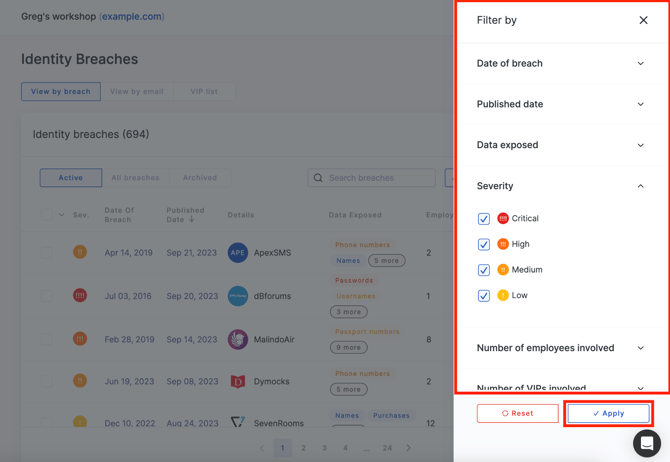Expand the Data exposed filter
The width and height of the screenshot is (670, 462).
(x=560, y=145)
